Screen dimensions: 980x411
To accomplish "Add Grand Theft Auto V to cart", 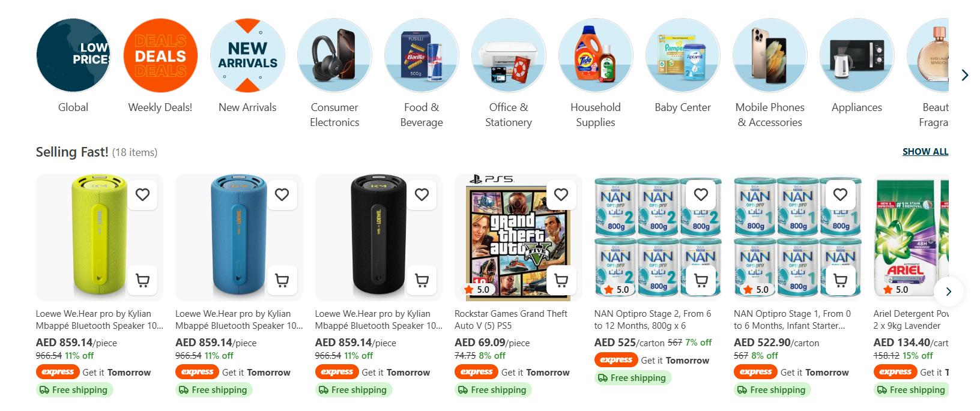I will 561,280.
